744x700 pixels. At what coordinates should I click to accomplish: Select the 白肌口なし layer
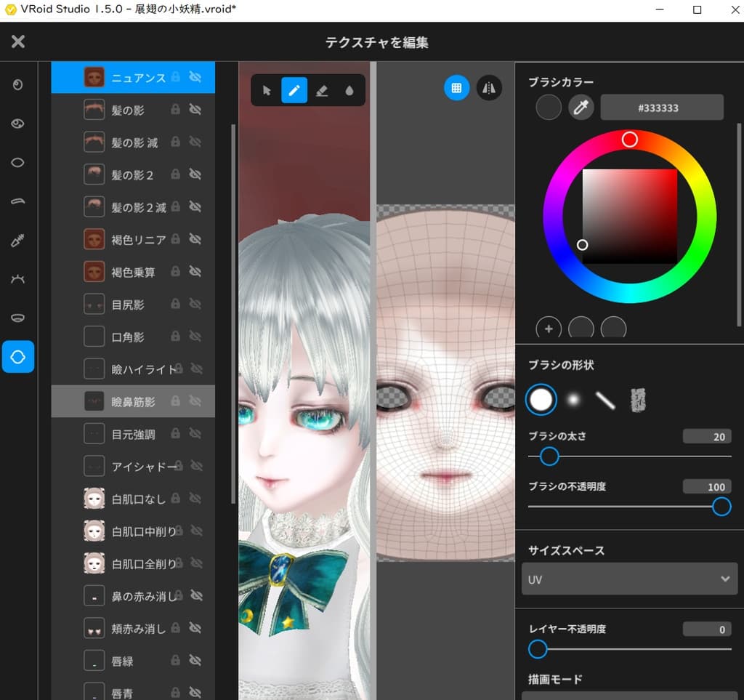pyautogui.click(x=138, y=499)
